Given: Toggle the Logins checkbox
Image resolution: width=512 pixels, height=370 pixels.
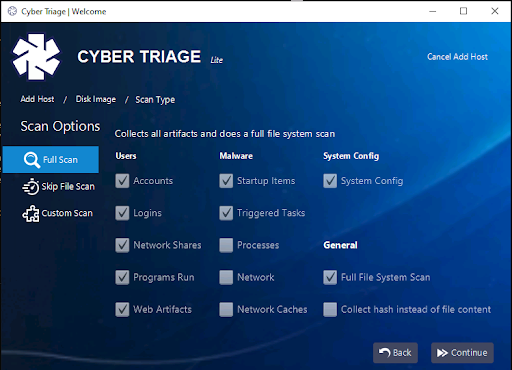Looking at the screenshot, I should pos(122,213).
